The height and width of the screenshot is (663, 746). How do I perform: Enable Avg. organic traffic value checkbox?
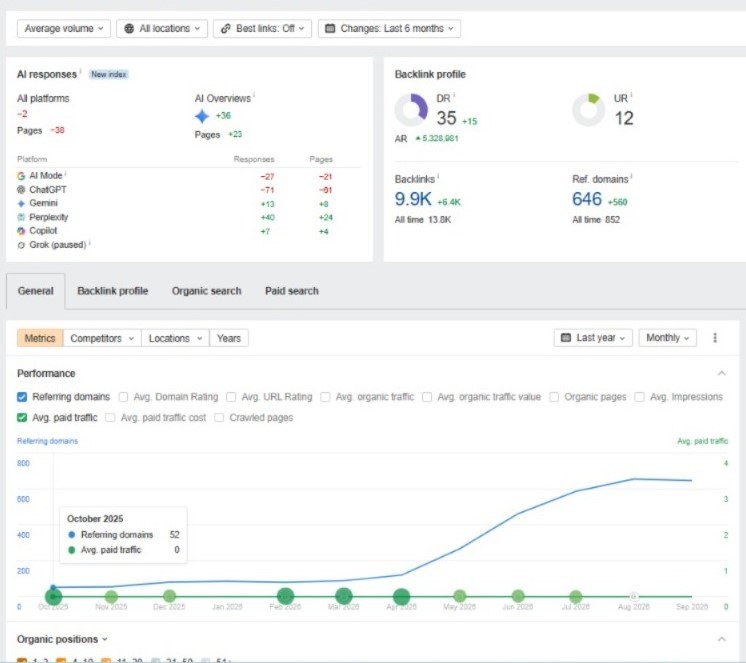(x=427, y=397)
